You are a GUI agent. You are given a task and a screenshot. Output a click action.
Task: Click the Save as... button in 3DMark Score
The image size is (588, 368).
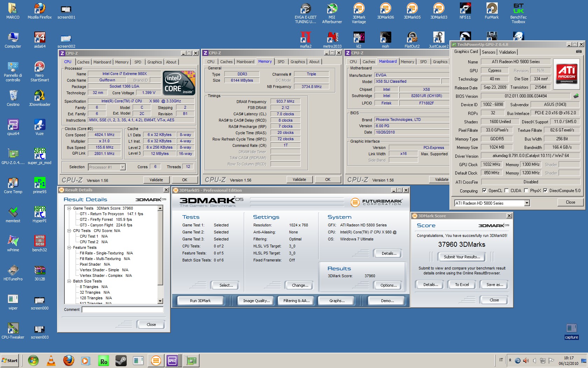[x=495, y=285]
